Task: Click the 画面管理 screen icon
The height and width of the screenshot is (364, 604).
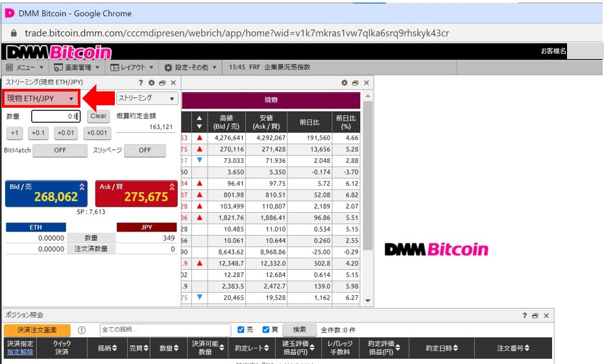Action: pos(58,67)
